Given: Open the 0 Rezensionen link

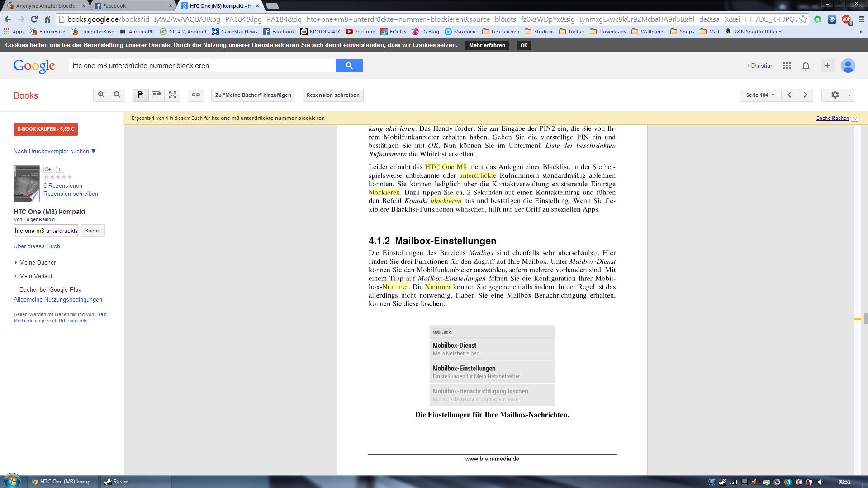Looking at the screenshot, I should click(x=63, y=185).
